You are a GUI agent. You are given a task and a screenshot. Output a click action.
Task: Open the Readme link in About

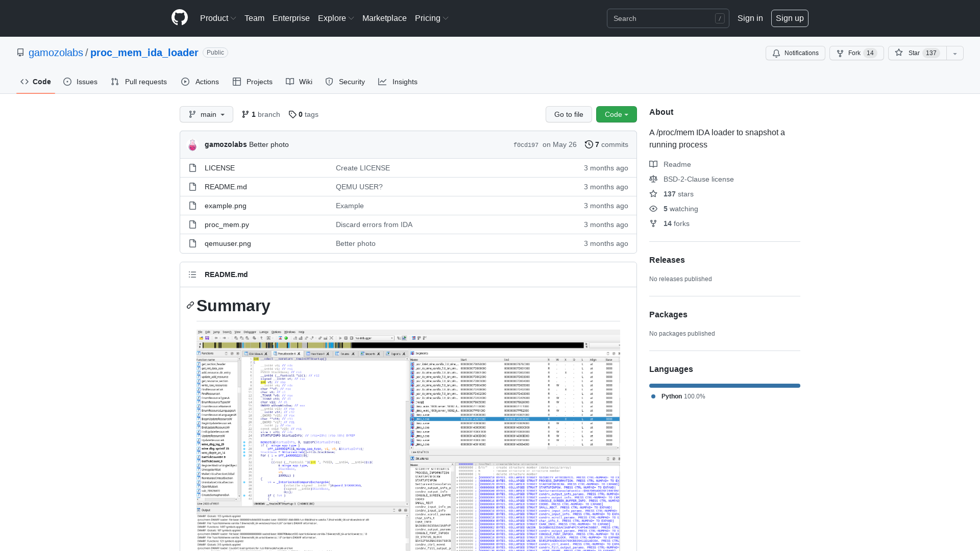point(670,164)
